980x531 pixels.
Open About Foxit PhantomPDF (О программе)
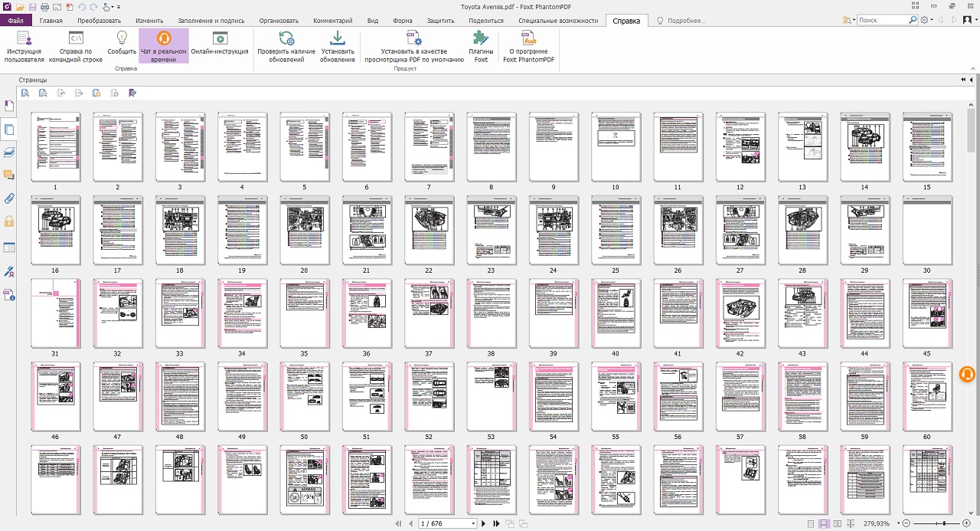coord(528,46)
